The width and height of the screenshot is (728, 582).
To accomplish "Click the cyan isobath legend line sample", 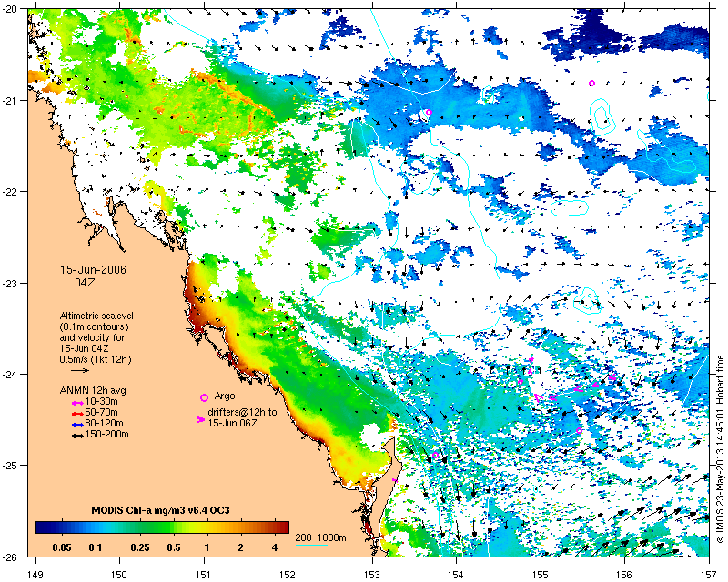I will tap(312, 545).
